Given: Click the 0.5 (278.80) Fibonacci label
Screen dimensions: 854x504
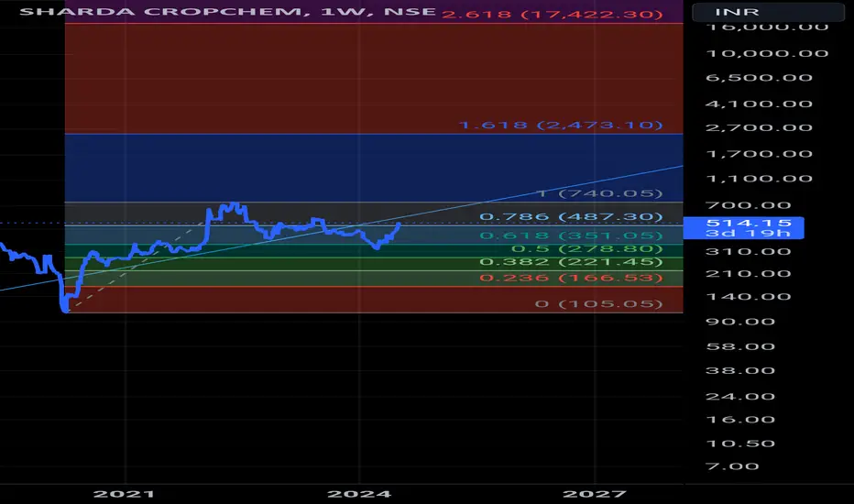Looking at the screenshot, I should tap(586, 249).
